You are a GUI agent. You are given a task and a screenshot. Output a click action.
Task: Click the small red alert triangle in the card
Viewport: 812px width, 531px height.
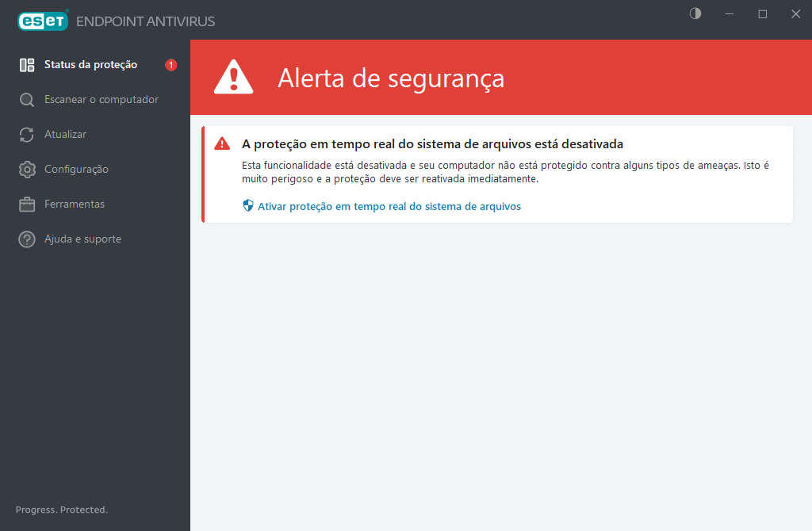click(223, 143)
